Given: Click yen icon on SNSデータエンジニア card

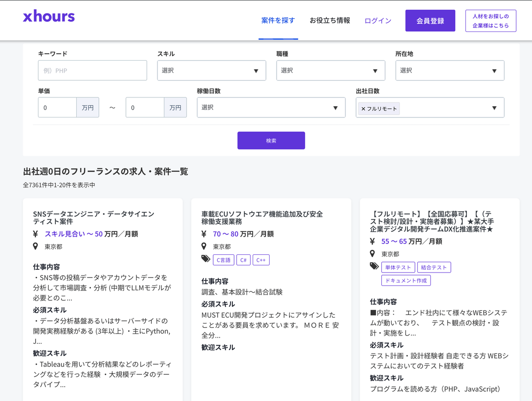Looking at the screenshot, I should tap(35, 234).
